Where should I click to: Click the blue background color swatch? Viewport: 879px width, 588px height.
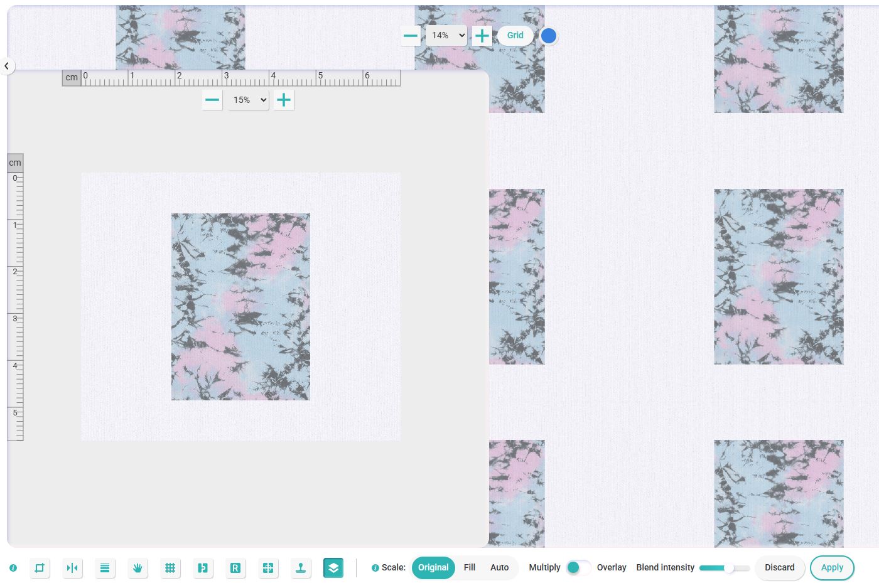(x=549, y=36)
